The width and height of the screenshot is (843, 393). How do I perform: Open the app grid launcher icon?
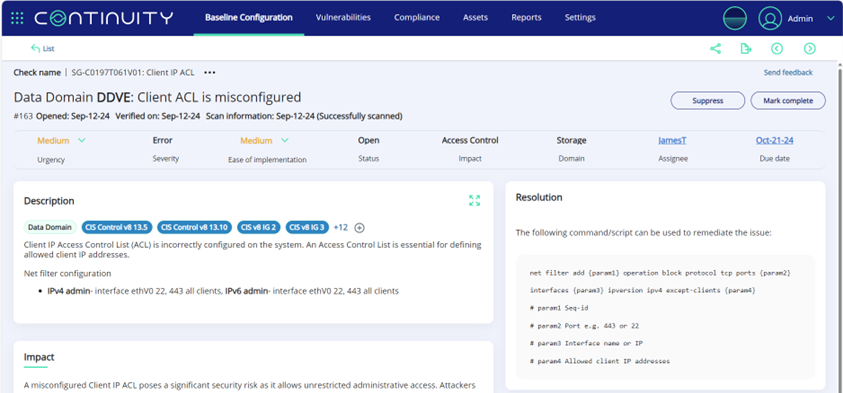coord(17,18)
